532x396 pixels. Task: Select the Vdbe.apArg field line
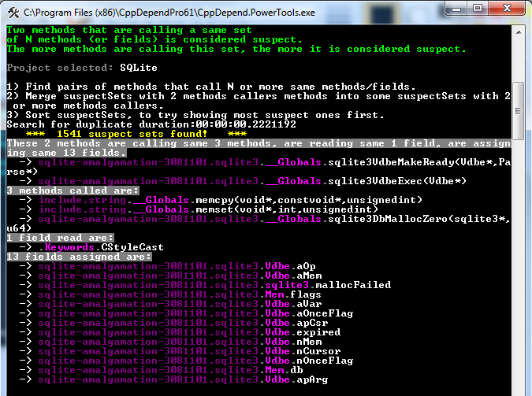click(x=173, y=380)
